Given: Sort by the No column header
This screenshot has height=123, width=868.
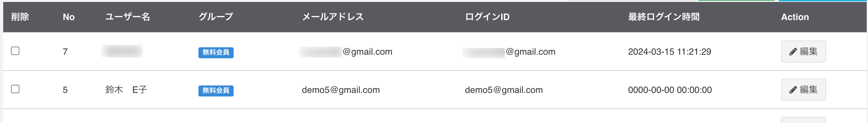Looking at the screenshot, I should click(69, 17).
